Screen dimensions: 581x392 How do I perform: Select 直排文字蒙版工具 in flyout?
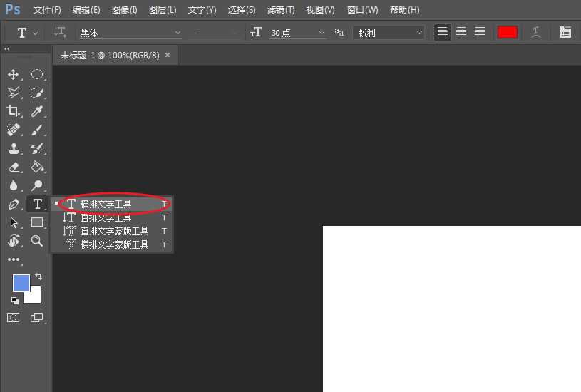click(114, 231)
